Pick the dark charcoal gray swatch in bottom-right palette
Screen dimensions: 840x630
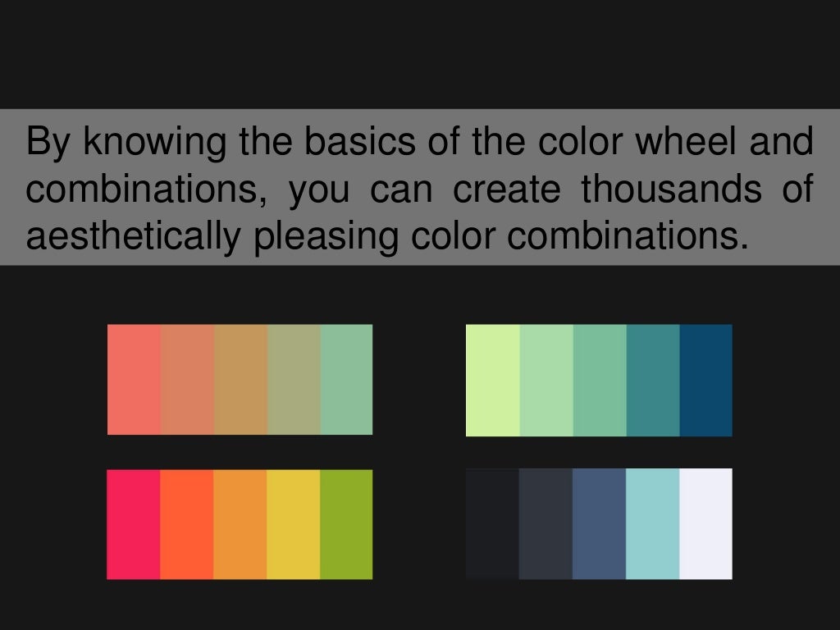(546, 524)
